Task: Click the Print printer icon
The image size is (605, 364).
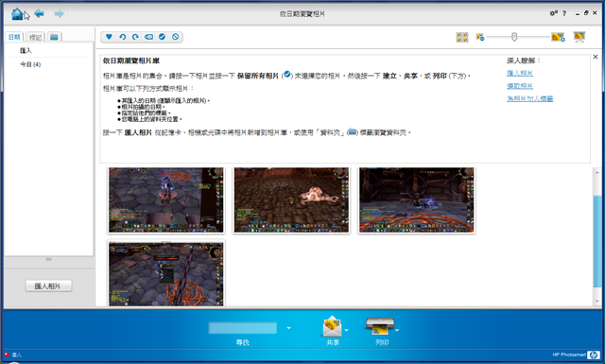Action: pyautogui.click(x=380, y=326)
